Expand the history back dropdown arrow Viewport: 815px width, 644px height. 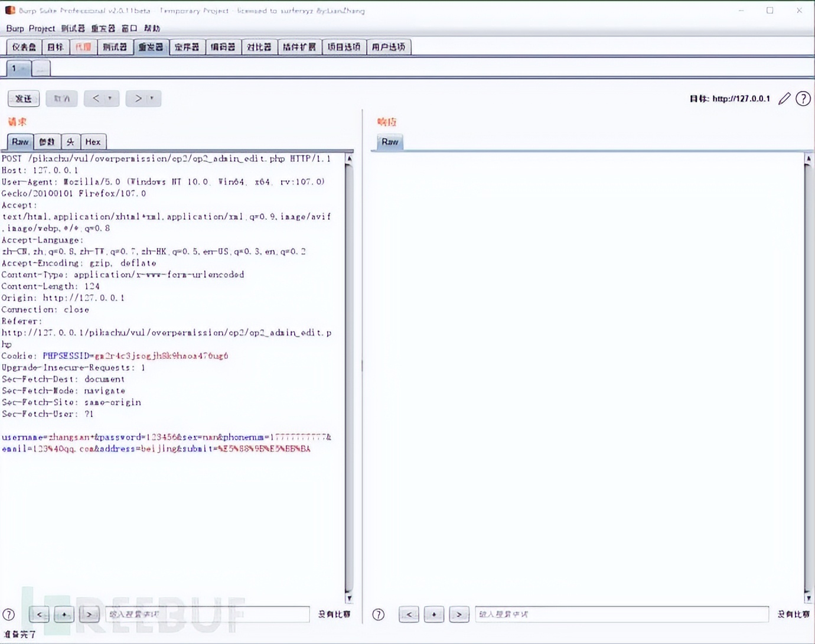(x=110, y=99)
